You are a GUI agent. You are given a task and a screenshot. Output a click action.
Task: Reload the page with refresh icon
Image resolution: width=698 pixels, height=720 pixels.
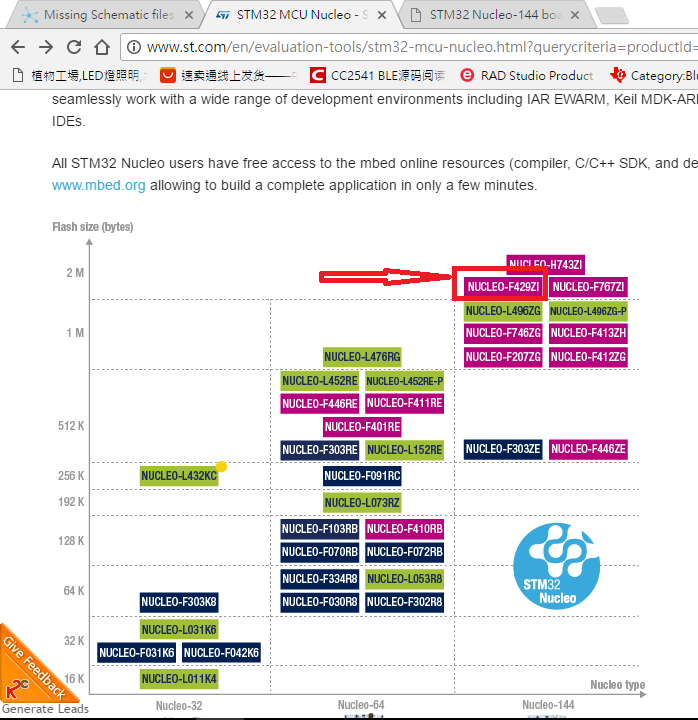pyautogui.click(x=74, y=47)
